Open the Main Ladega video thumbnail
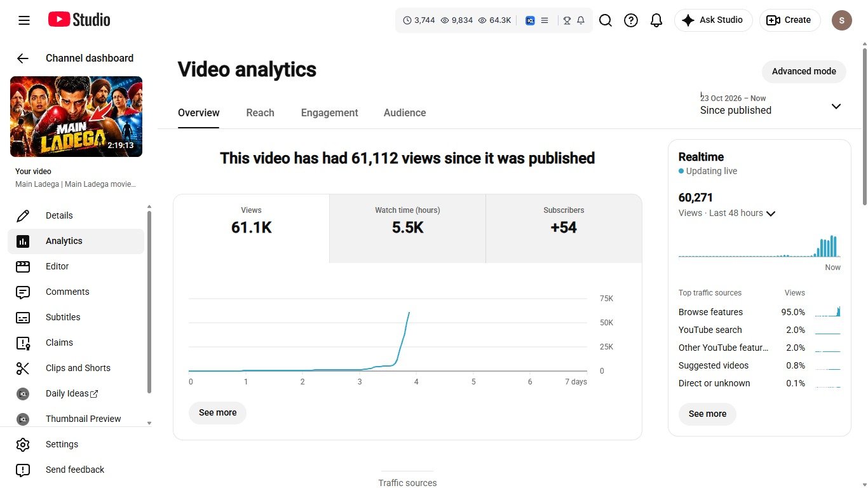 (x=76, y=116)
